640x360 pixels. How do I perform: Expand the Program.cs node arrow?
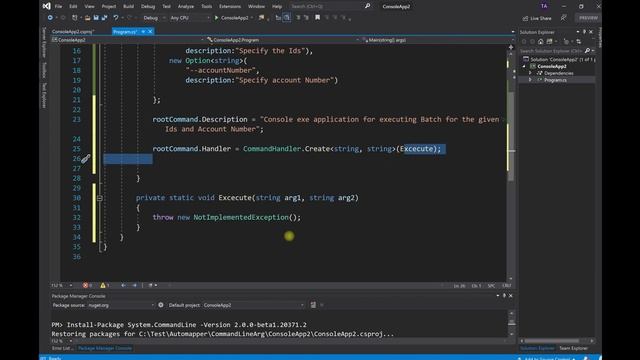tap(530, 80)
